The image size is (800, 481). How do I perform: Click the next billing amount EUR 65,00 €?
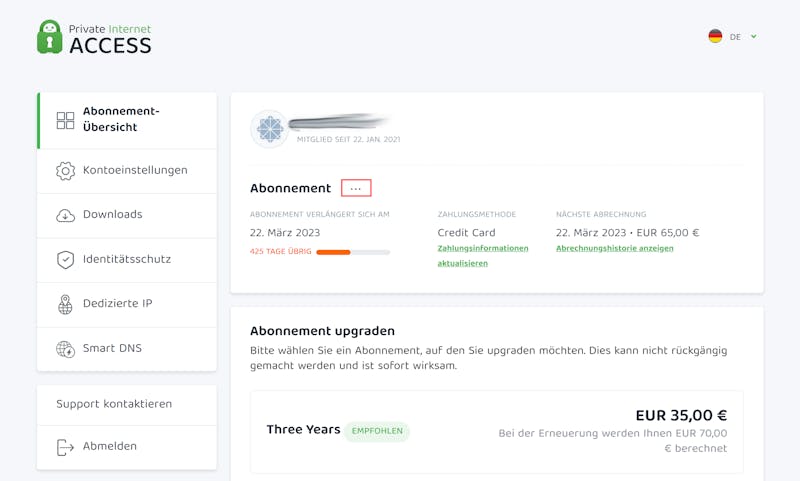pos(668,233)
